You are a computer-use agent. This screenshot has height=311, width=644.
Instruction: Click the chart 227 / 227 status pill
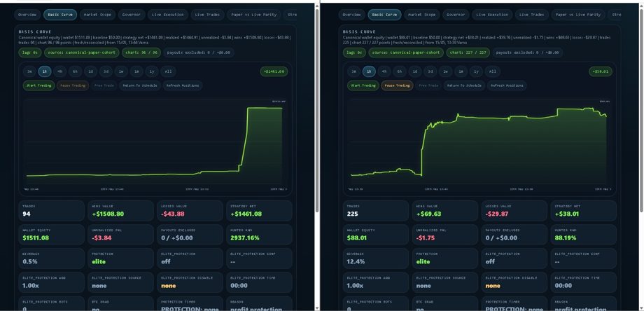pyautogui.click(x=468, y=53)
